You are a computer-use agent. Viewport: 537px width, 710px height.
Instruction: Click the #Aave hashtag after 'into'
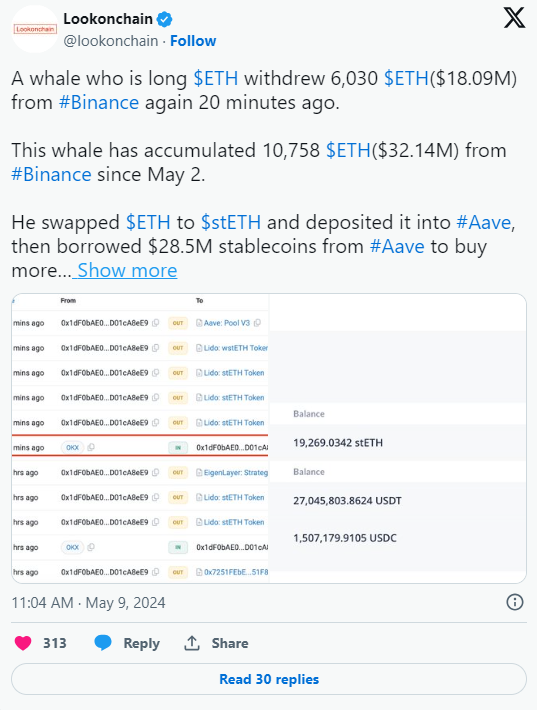pos(484,222)
